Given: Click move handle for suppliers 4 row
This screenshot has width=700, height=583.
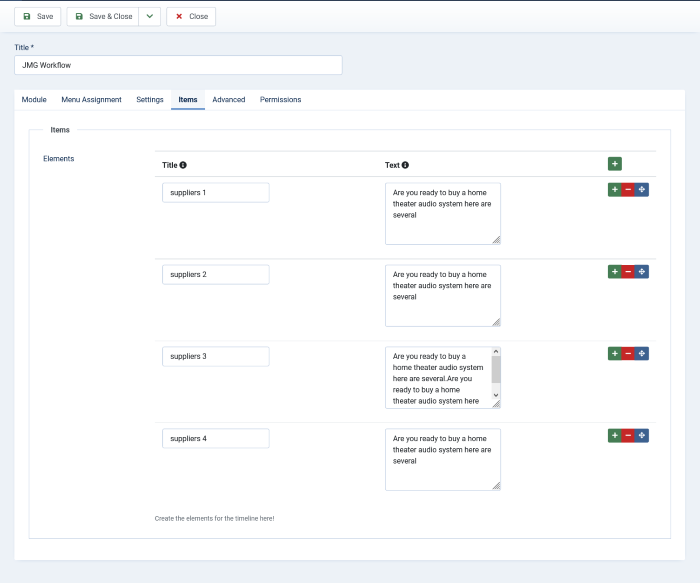Looking at the screenshot, I should pyautogui.click(x=642, y=435).
